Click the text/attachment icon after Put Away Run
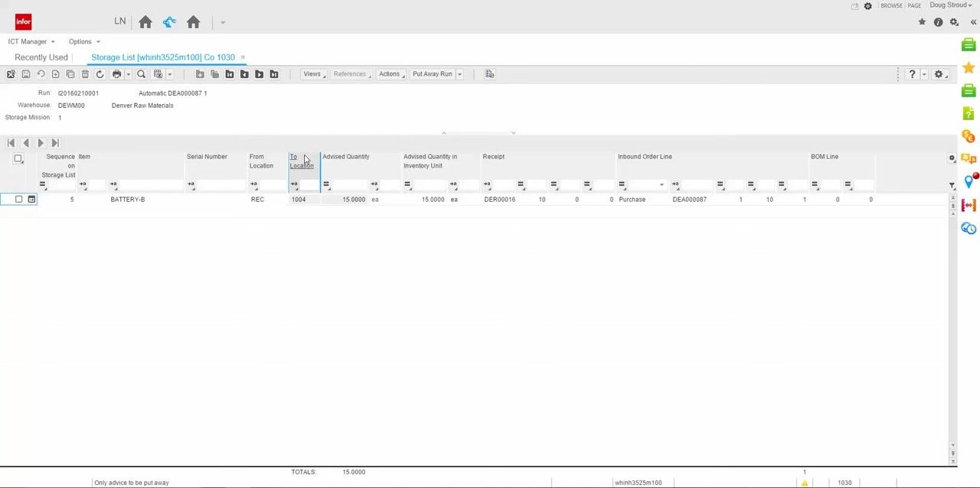Image resolution: width=980 pixels, height=488 pixels. [x=489, y=74]
